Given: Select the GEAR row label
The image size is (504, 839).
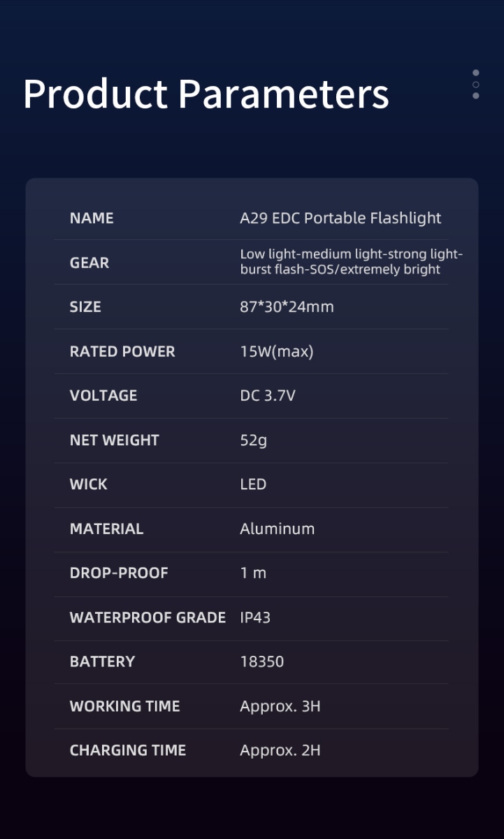Looking at the screenshot, I should tap(89, 263).
